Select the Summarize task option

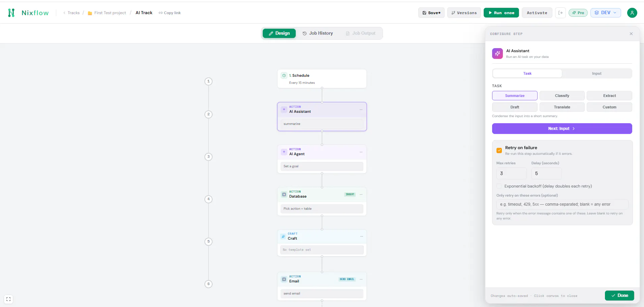click(515, 96)
